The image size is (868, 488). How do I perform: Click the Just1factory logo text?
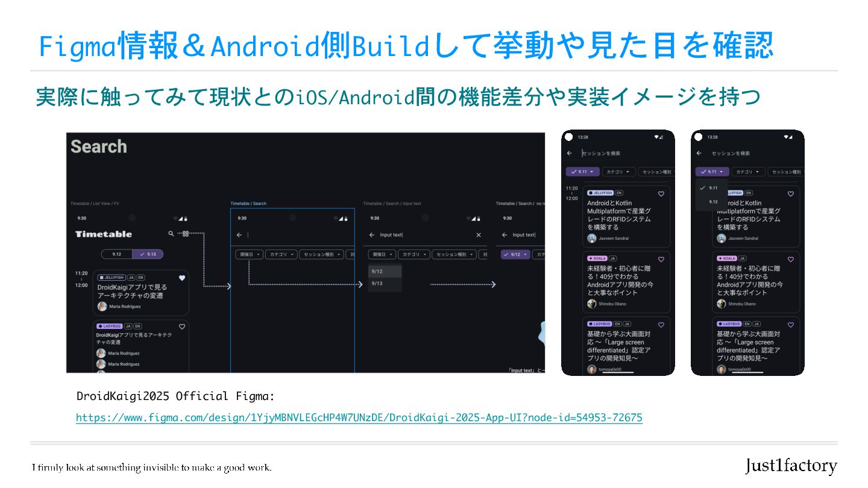coord(791,466)
